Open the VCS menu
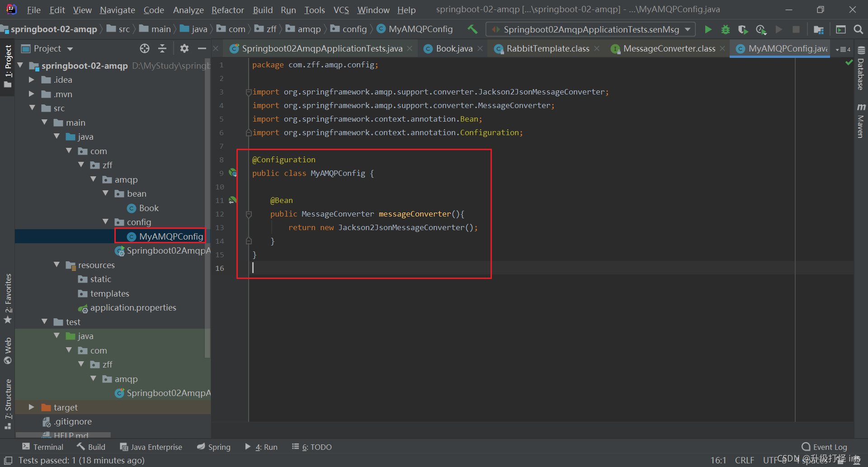 pyautogui.click(x=341, y=10)
